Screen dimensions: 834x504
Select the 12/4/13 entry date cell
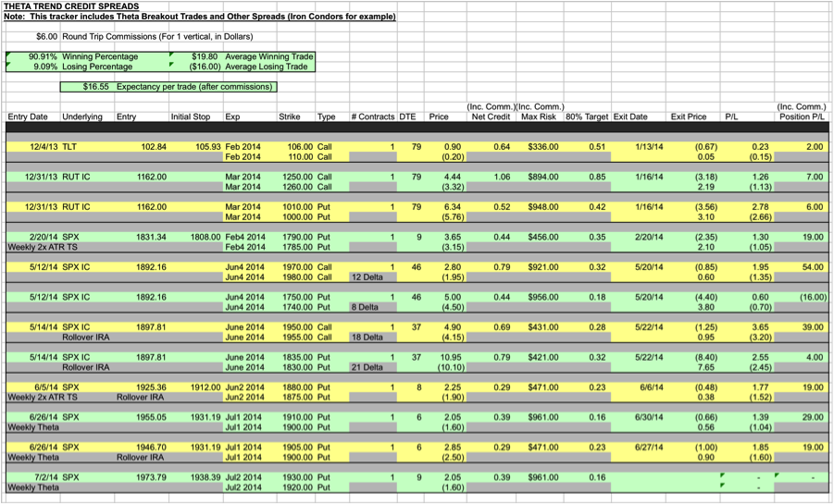coord(44,147)
